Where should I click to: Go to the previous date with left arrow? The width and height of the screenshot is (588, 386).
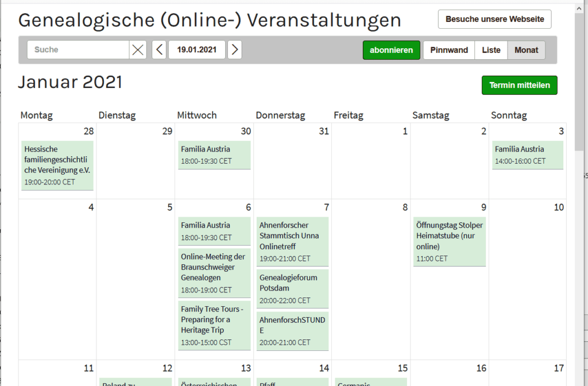pos(159,50)
